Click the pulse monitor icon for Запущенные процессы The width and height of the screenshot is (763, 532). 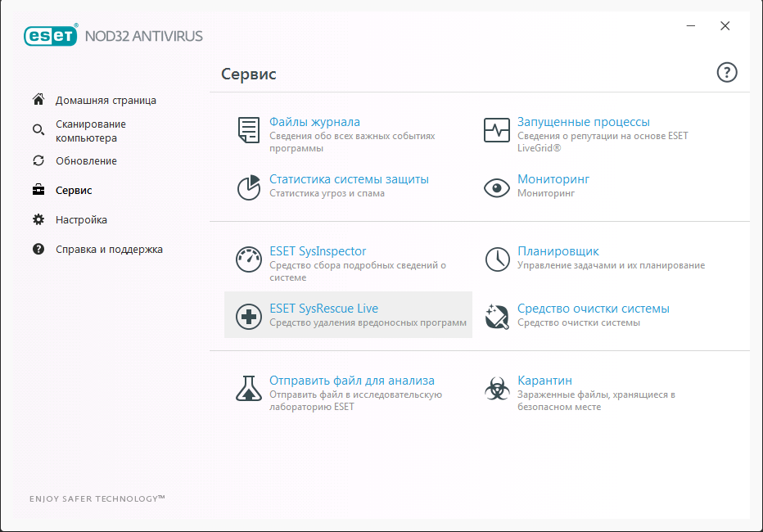click(497, 130)
